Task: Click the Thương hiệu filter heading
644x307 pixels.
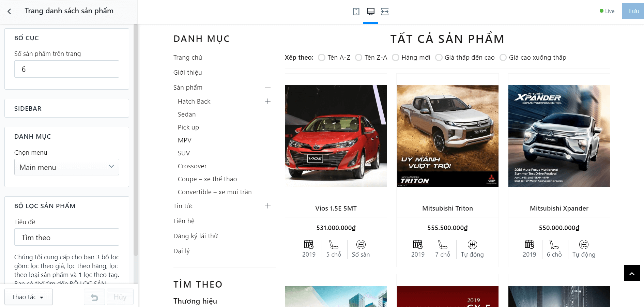Action: pos(195,301)
